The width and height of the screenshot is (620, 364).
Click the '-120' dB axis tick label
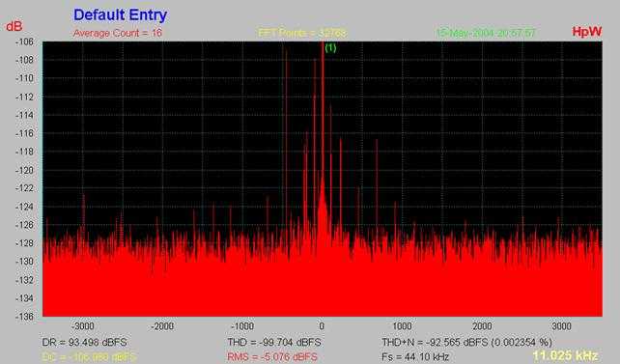(x=24, y=170)
